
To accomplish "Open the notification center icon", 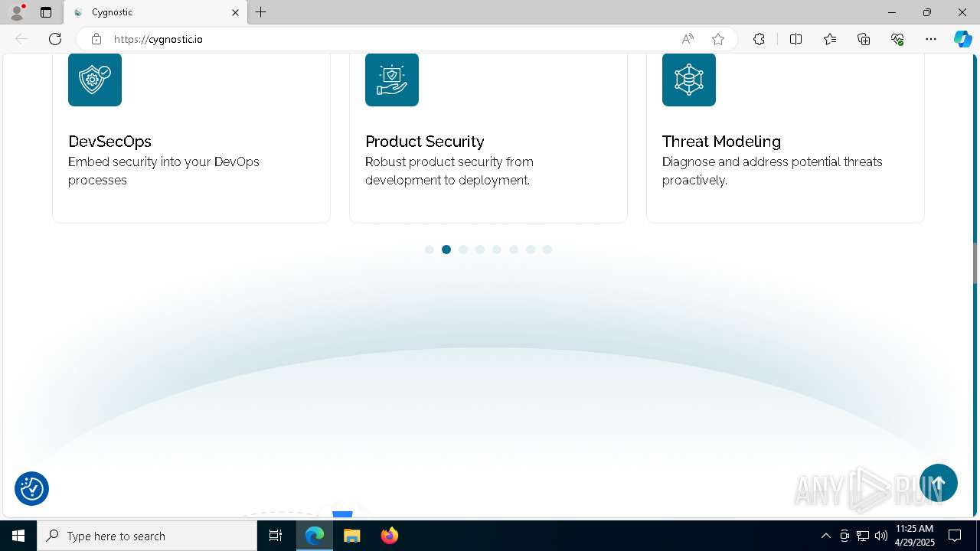I will coord(955,536).
